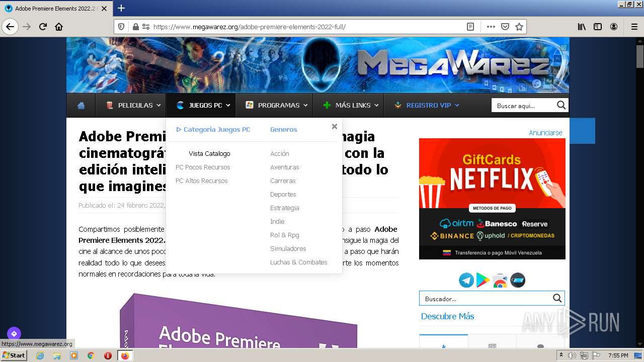This screenshot has width=644, height=362.
Task: Click the volume speaker tray icon
Action: tap(572, 355)
